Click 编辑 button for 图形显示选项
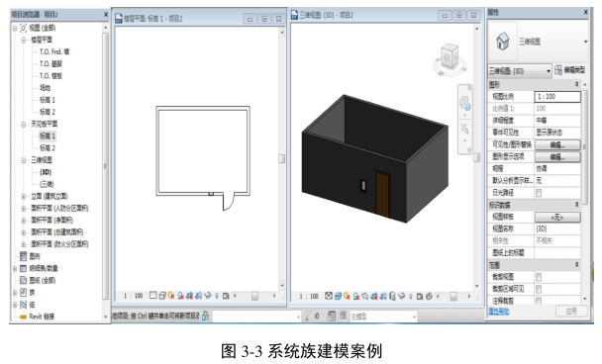 557,156
